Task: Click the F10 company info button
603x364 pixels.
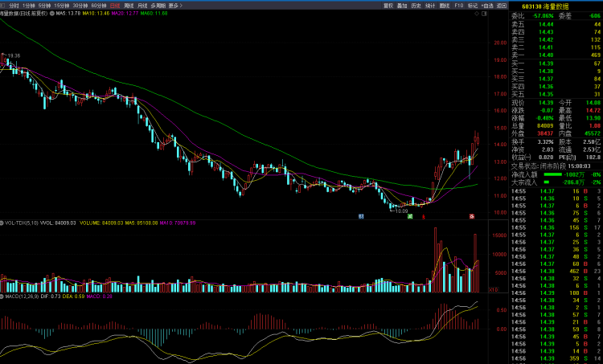Action: click(x=458, y=5)
